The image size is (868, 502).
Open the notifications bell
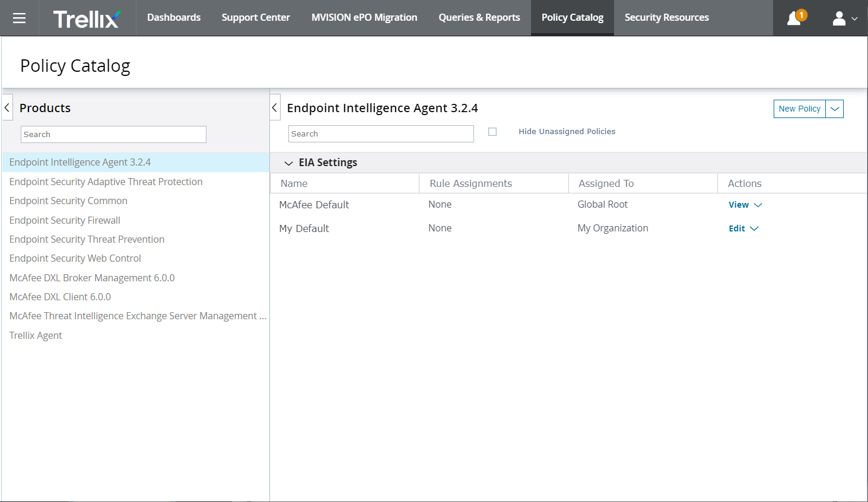coord(795,18)
